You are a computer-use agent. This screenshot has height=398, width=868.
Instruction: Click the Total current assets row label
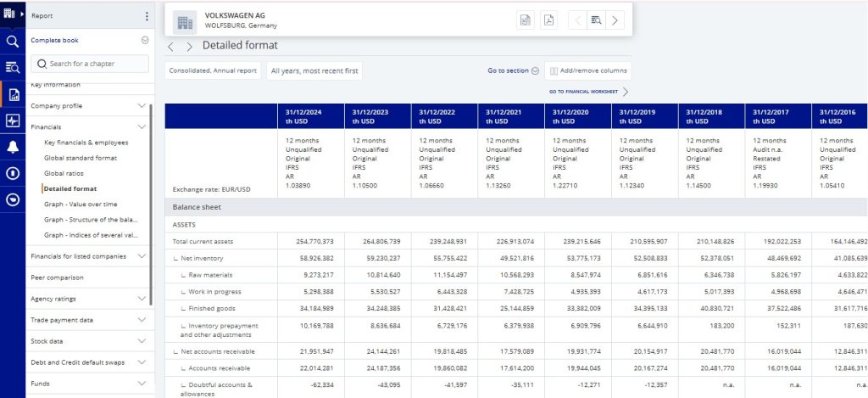coord(203,242)
